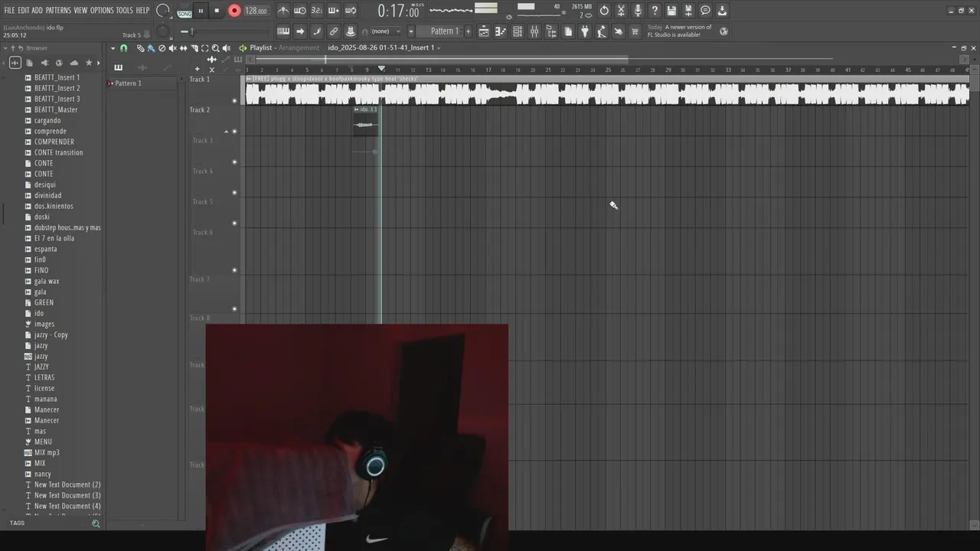This screenshot has width=980, height=551.
Task: Click the main volume knob in toolbar
Action: (x=162, y=11)
